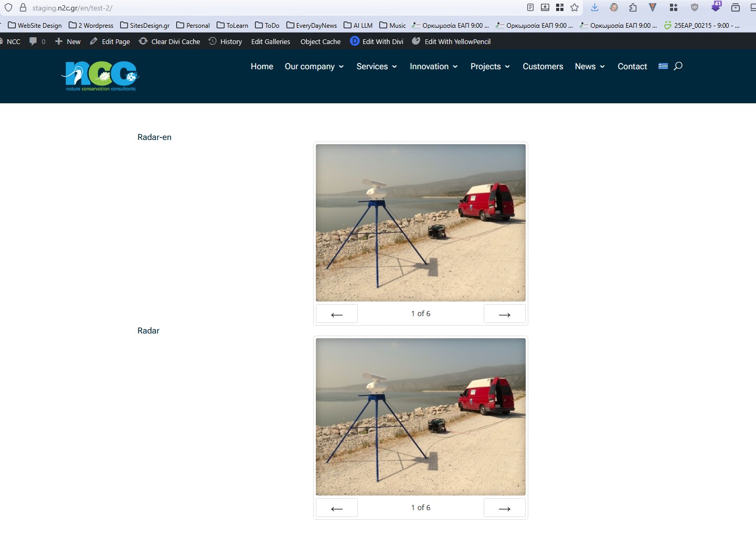Click the top Radar-en gallery photo
Image resolution: width=756 pixels, height=538 pixels.
click(x=420, y=223)
